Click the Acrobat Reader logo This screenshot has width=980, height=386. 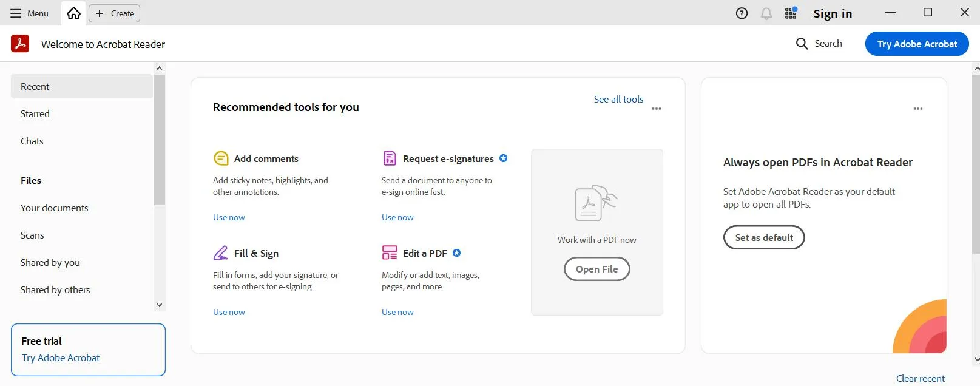[19, 43]
